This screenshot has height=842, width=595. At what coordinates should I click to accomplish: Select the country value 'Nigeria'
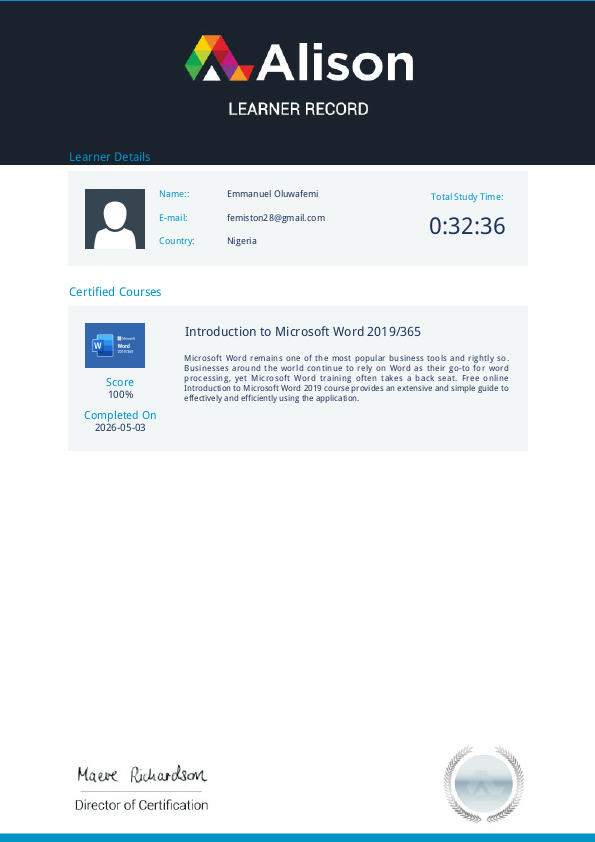click(x=242, y=241)
